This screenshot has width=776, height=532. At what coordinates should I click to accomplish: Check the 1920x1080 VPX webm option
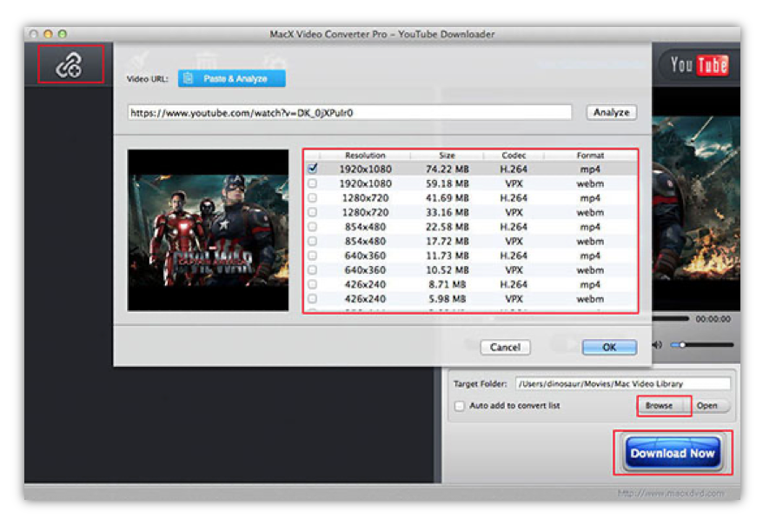click(312, 183)
